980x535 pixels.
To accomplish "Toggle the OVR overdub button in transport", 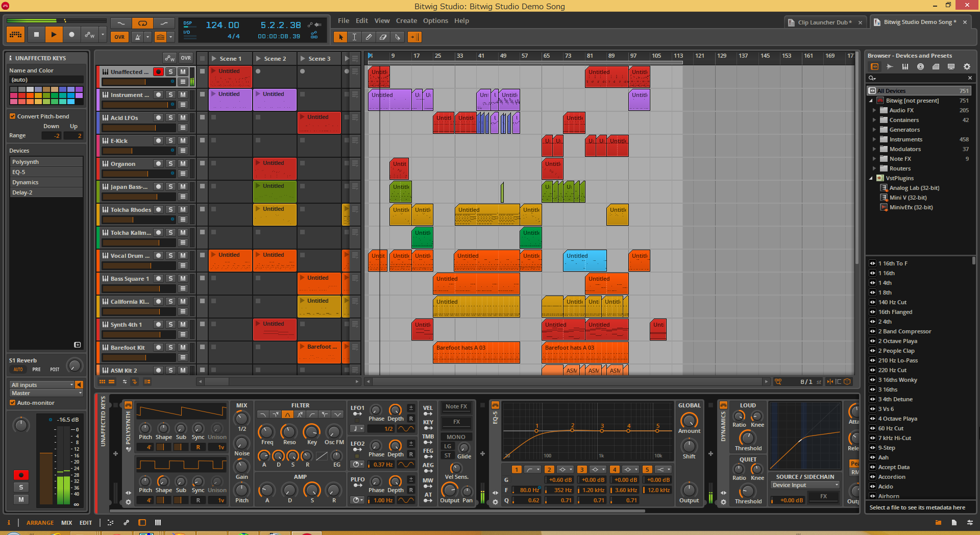I will click(x=119, y=37).
